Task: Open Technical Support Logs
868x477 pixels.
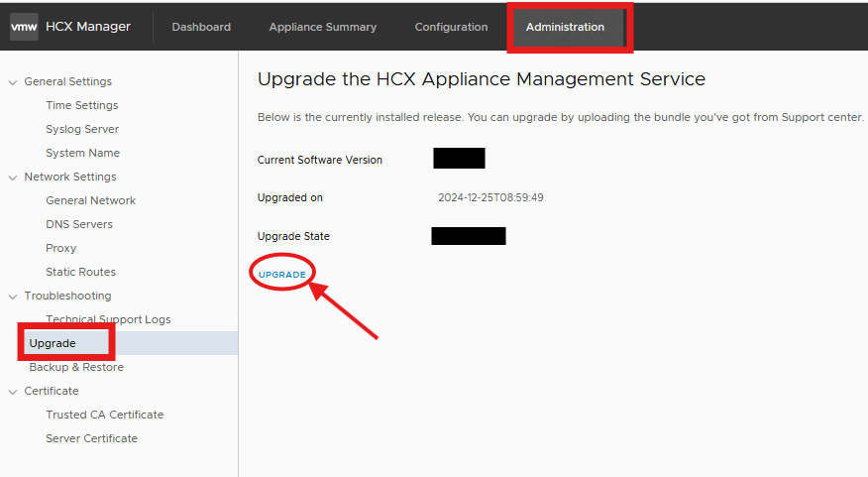Action: [x=108, y=319]
